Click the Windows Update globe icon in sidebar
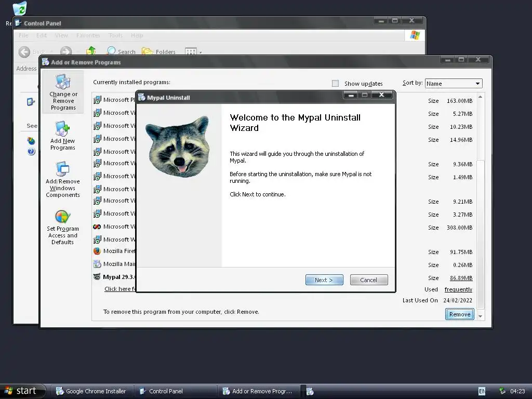 pos(31,140)
